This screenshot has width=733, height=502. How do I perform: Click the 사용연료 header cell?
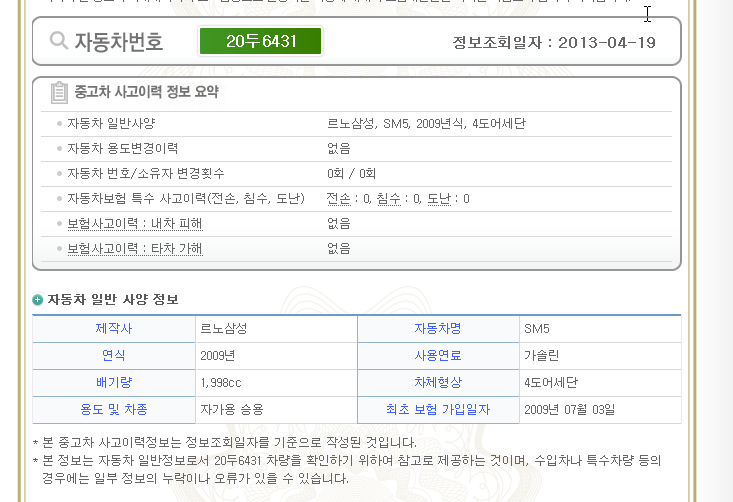point(438,356)
